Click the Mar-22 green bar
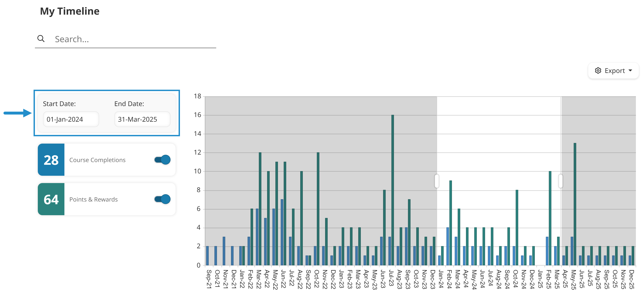644x302 pixels. (260, 209)
